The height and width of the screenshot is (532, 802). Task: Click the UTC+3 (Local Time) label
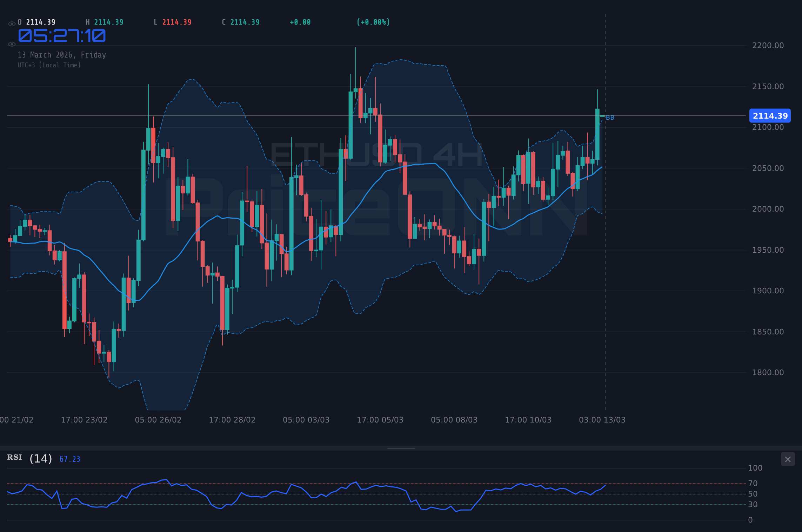[49, 65]
